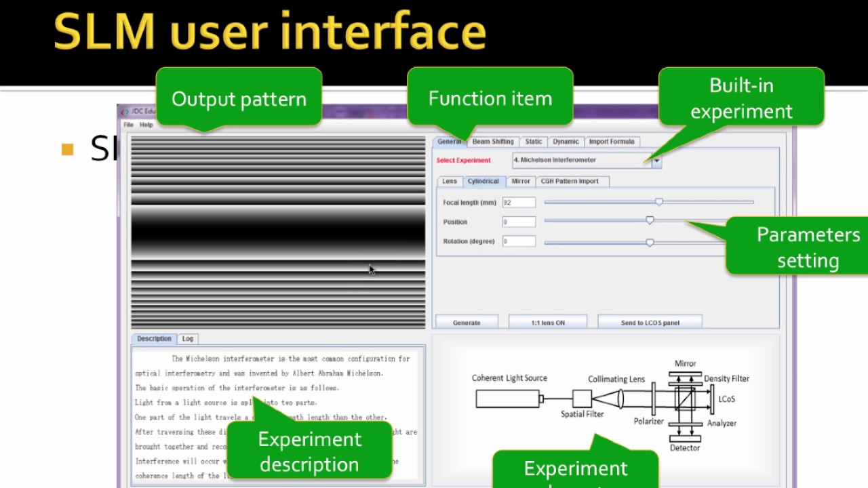Click the Focal length slider handle
Screen dimensions: 868x488
[x=659, y=202]
